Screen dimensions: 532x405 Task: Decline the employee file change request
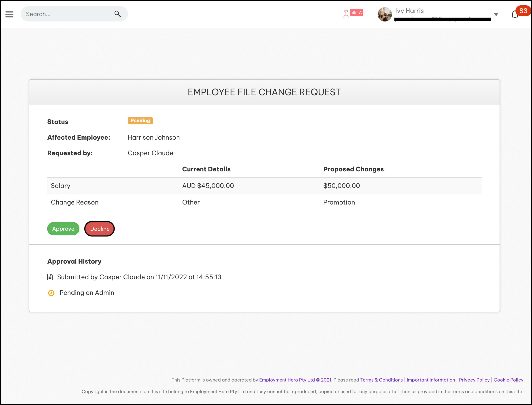click(100, 229)
